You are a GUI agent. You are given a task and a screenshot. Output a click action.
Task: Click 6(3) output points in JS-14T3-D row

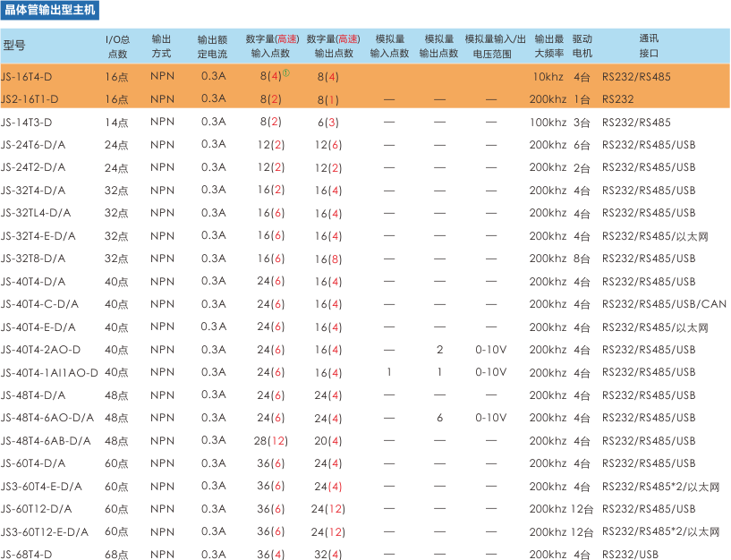[328, 123]
